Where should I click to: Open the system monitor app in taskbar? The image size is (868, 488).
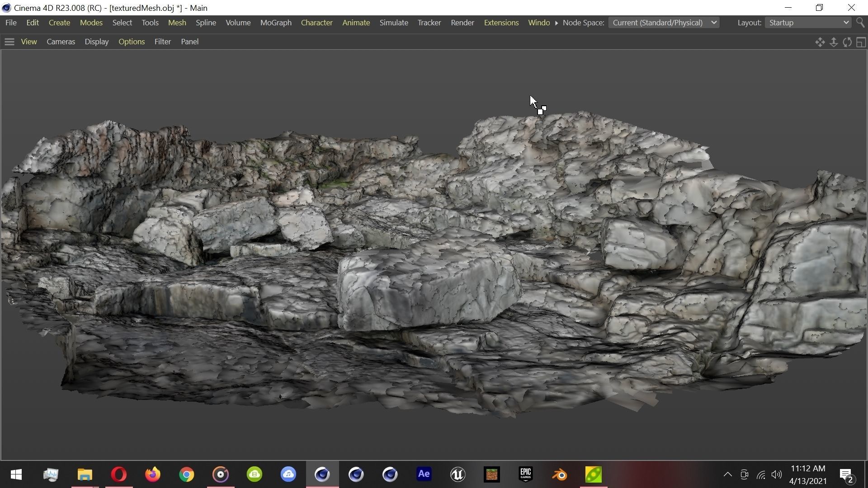(x=51, y=474)
